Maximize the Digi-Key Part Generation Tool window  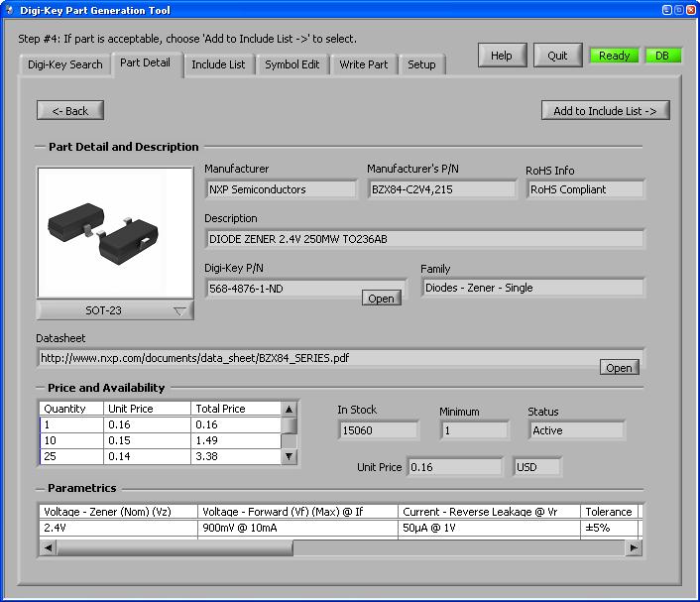[678, 10]
